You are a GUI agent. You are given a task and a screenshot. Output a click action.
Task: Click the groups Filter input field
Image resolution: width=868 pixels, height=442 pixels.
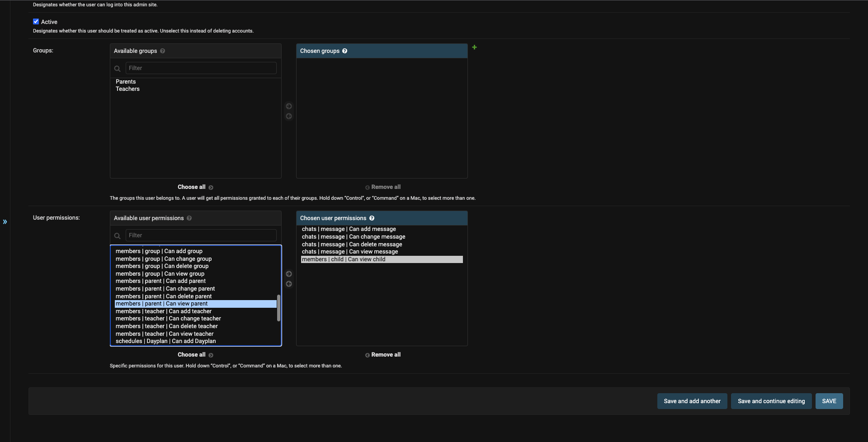201,68
